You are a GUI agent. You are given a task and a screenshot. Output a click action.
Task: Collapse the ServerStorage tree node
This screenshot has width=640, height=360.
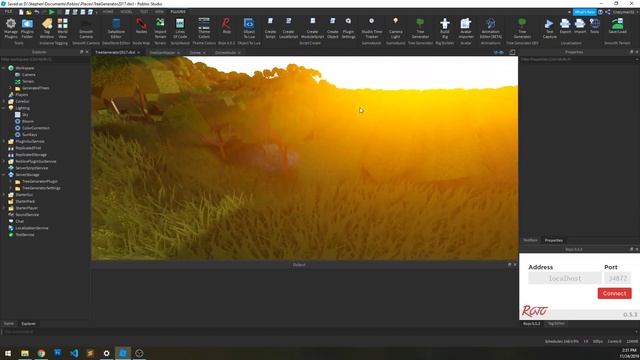pyautogui.click(x=4, y=175)
